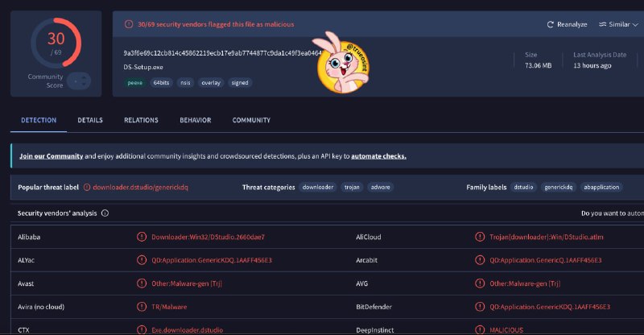Select the abapplication family label chip
The width and height of the screenshot is (644, 335).
601,187
